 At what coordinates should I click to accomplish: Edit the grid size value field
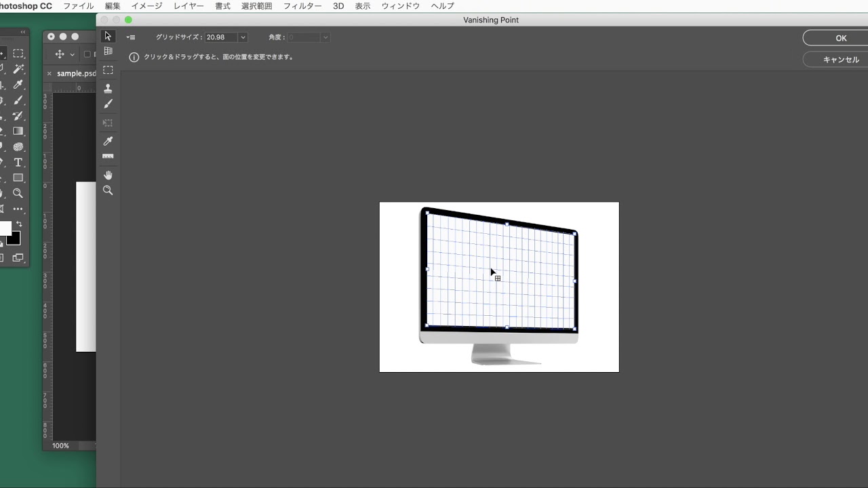coord(222,37)
